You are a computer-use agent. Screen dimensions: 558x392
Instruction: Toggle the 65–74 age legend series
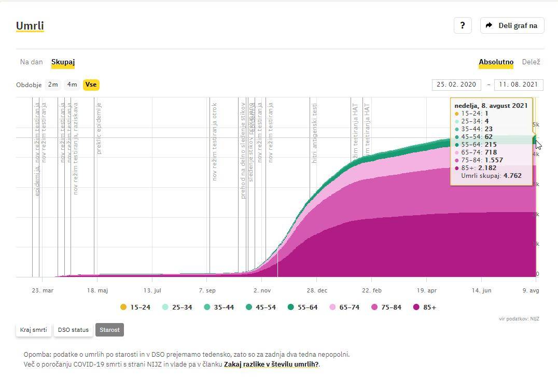tap(344, 307)
